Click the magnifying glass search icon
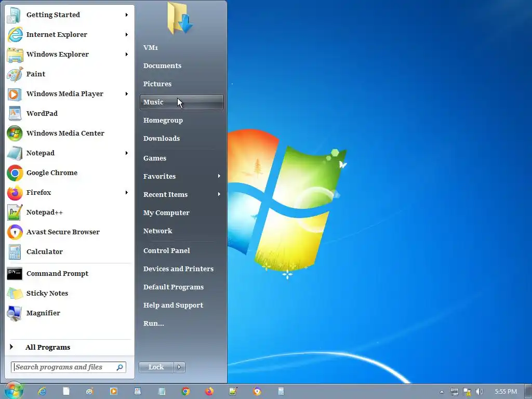Image resolution: width=532 pixels, height=399 pixels. point(120,367)
